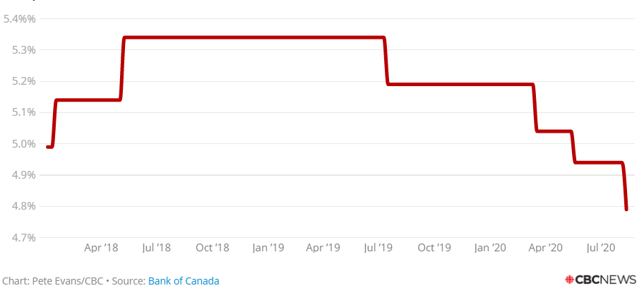Click the line's final 4.79% endpoint
This screenshot has height=293, width=644.
626,209
